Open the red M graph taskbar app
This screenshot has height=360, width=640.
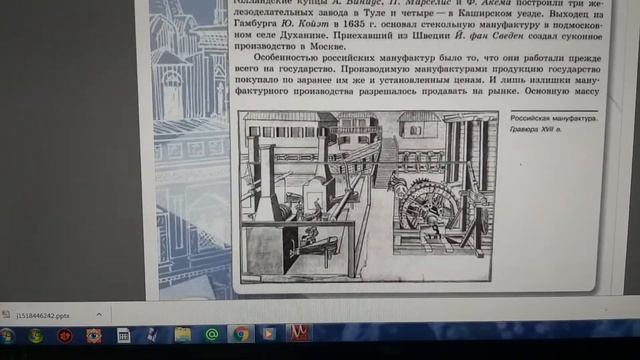(299, 333)
